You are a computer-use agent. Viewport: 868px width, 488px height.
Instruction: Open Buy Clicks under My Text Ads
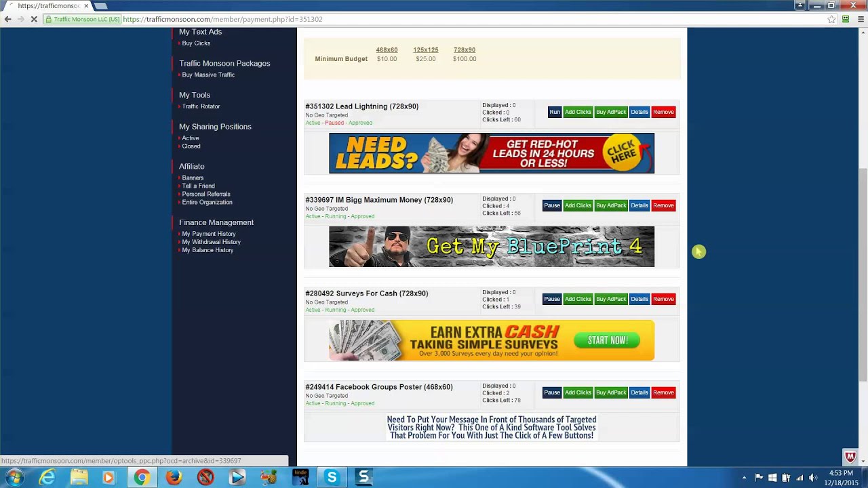coord(196,43)
